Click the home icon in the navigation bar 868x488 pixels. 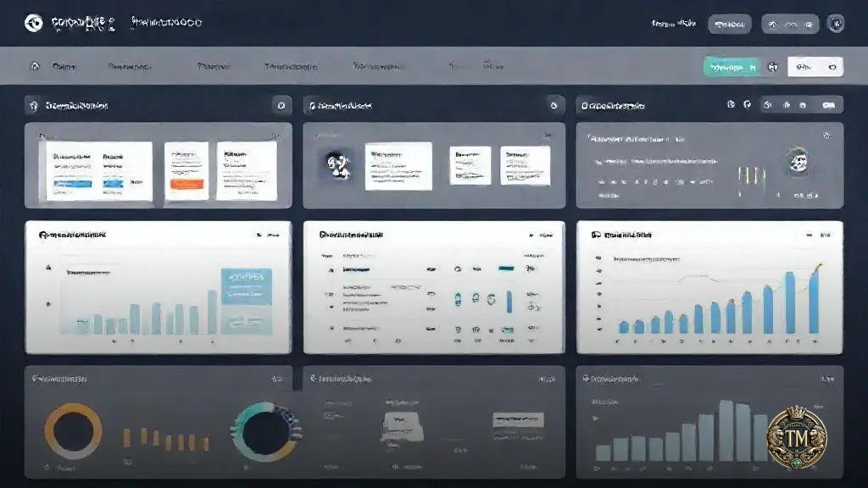[x=35, y=66]
